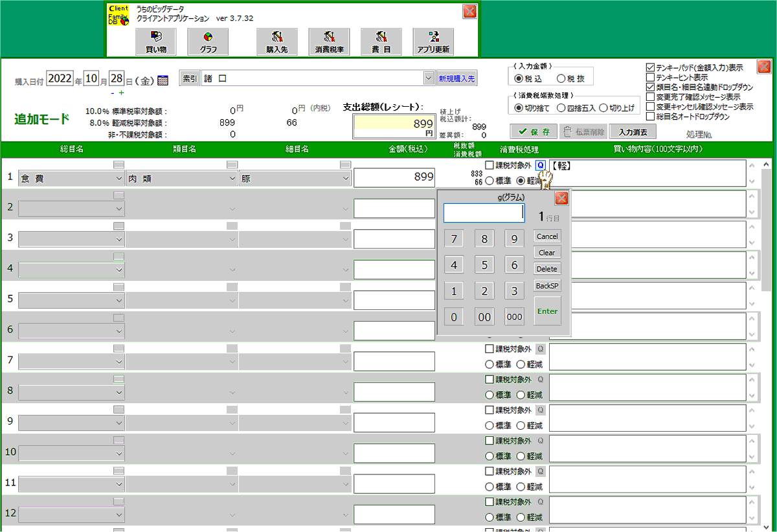Open the グラフ chart view
This screenshot has height=532, width=777.
pos(208,42)
